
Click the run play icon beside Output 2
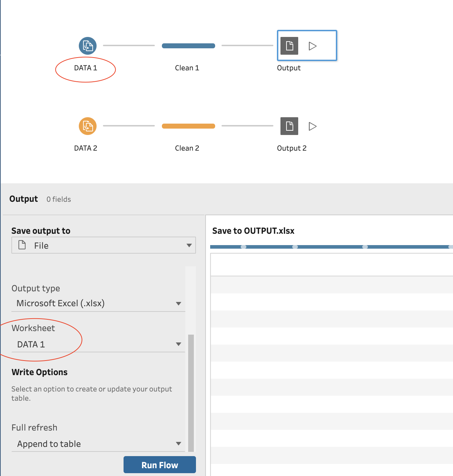click(x=312, y=126)
